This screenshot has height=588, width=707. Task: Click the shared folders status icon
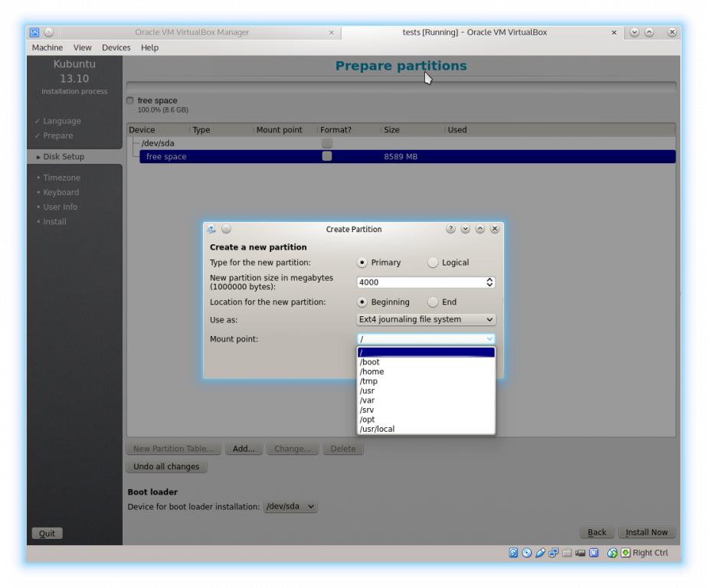pos(567,553)
